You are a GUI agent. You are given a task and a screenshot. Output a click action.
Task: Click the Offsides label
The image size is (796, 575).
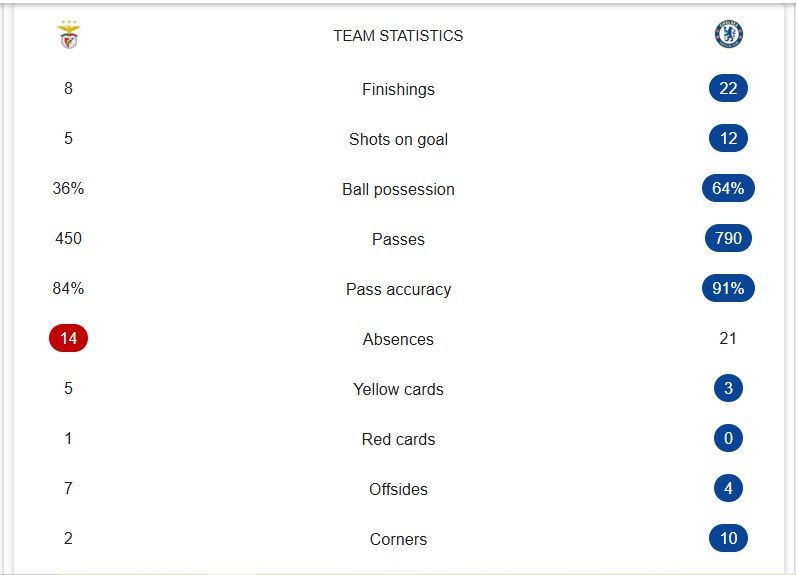pyautogui.click(x=398, y=489)
